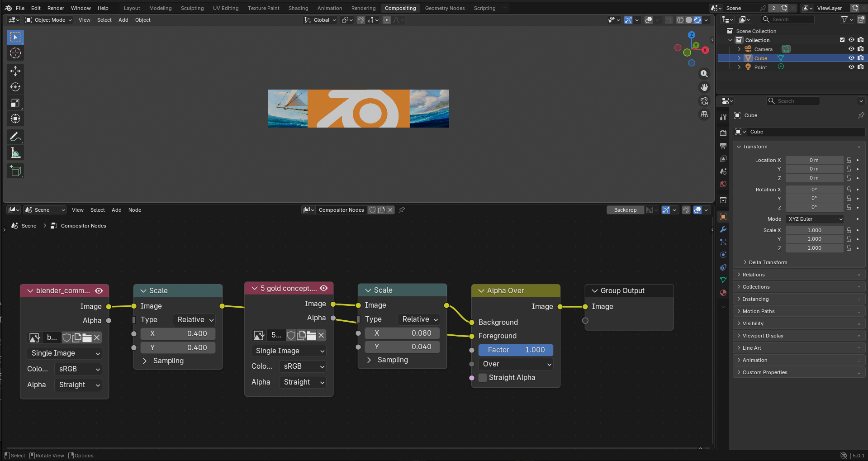Collapse the Alpha Over node

481,291
